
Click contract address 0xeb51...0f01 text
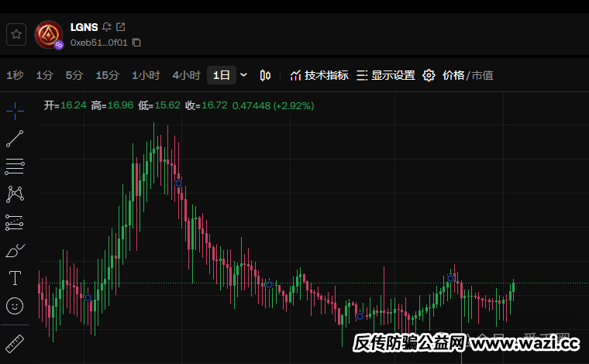tap(99, 43)
